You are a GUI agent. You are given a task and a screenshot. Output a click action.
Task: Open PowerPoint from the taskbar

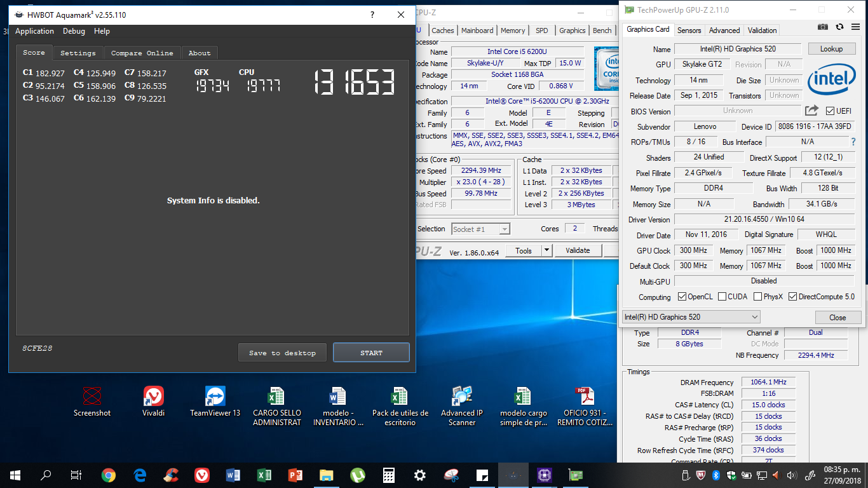pos(295,475)
